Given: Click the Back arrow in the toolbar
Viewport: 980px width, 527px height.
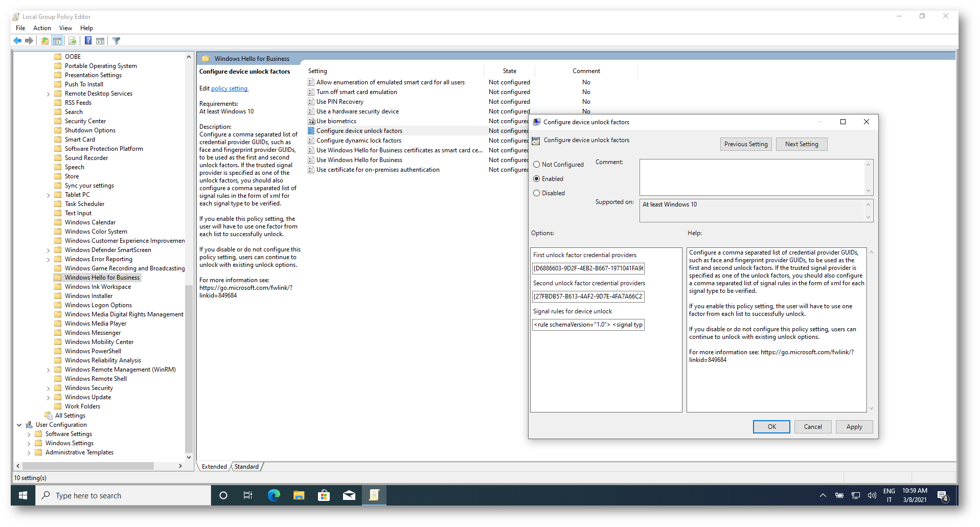Looking at the screenshot, I should click(17, 41).
